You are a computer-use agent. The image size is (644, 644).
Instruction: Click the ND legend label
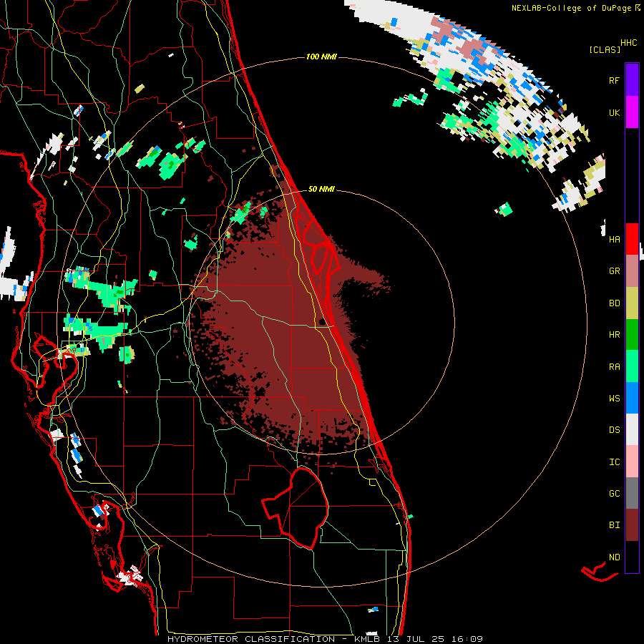pos(614,557)
